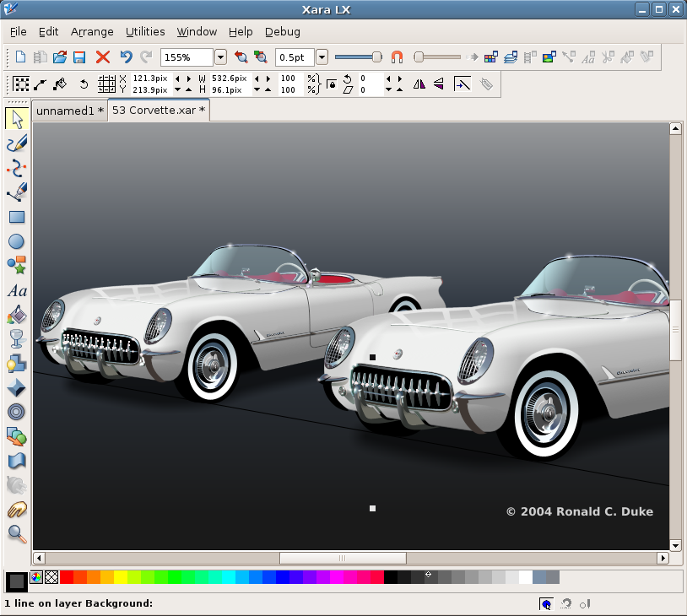Select the Zoom magnifier tool

click(x=17, y=533)
